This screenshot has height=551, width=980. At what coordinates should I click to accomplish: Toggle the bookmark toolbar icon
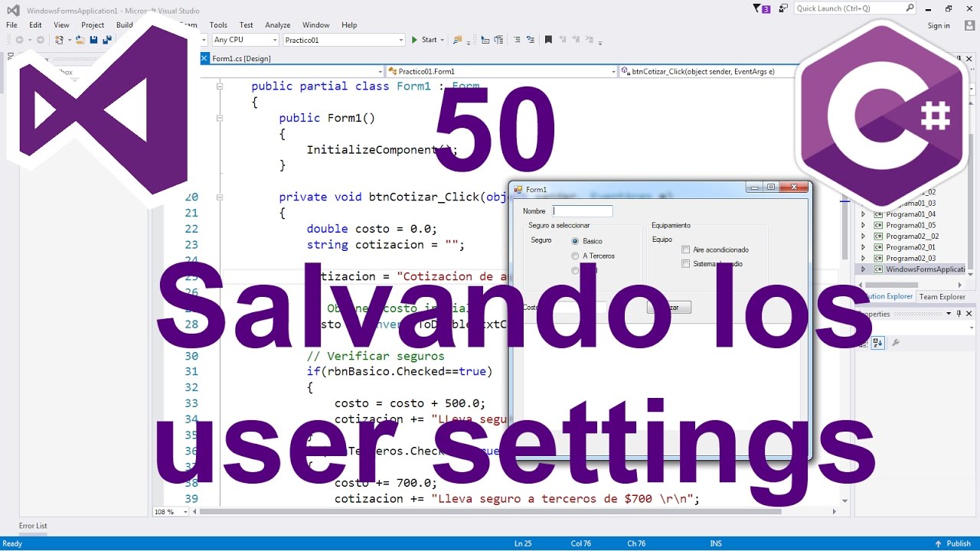548,40
